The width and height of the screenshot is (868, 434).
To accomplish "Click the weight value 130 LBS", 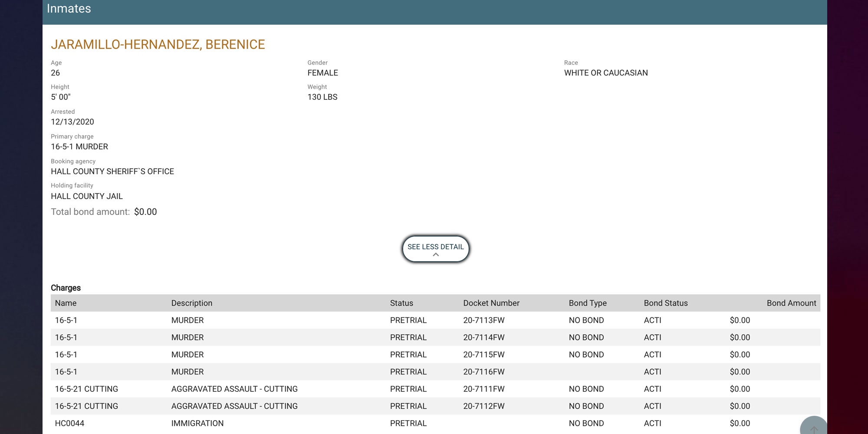I will pos(322,97).
